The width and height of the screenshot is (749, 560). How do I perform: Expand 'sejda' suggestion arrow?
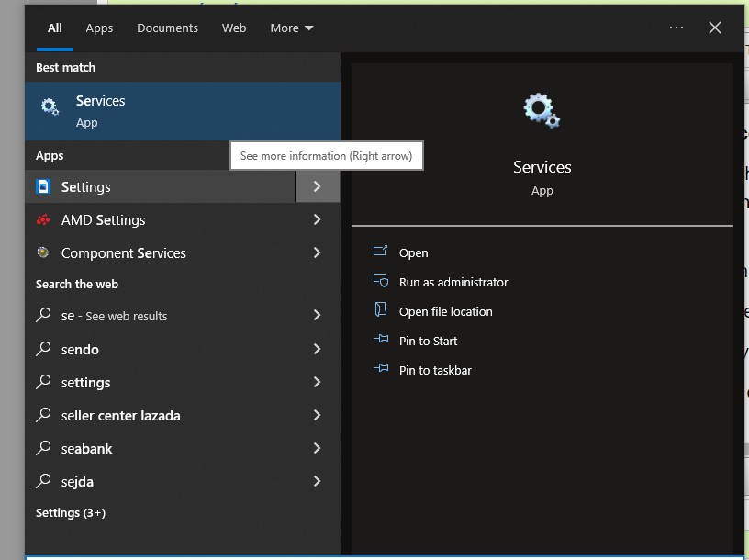pyautogui.click(x=318, y=481)
